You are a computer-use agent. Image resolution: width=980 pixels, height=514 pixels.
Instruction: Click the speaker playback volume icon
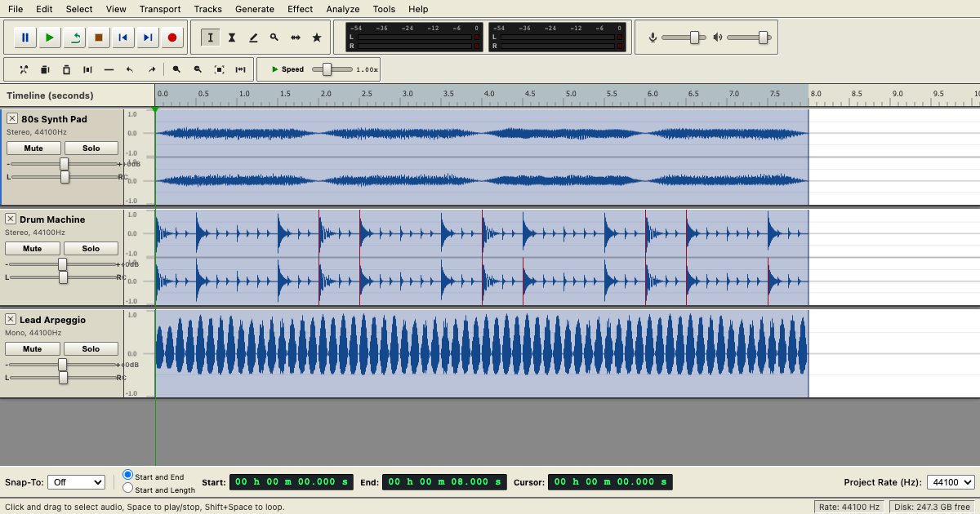click(x=718, y=38)
